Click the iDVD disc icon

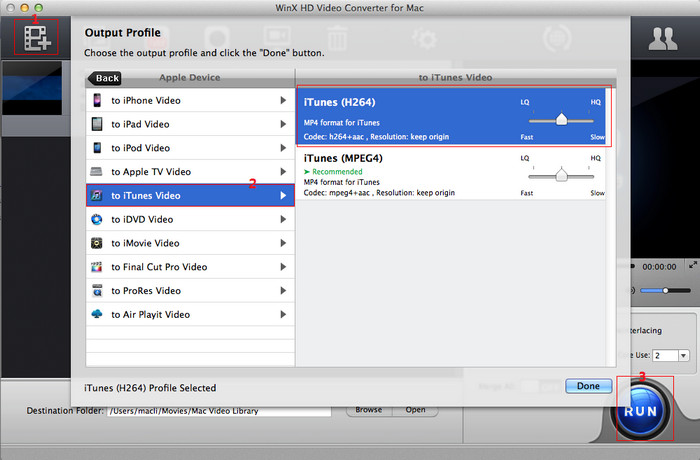click(96, 219)
